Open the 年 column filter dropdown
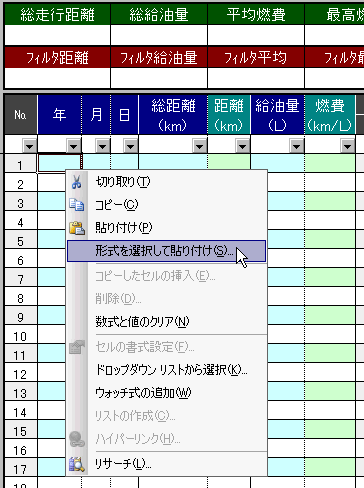This screenshot has height=488, width=364. pos(74,146)
